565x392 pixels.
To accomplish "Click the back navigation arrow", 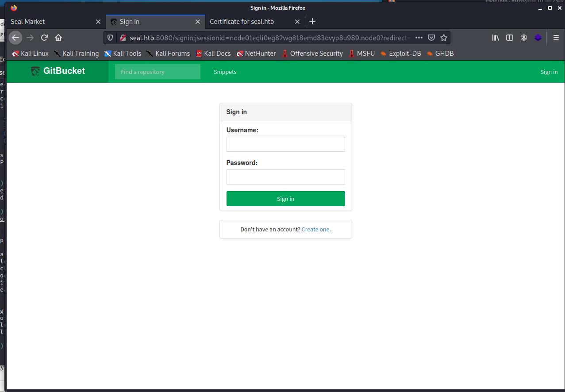I will click(15, 38).
